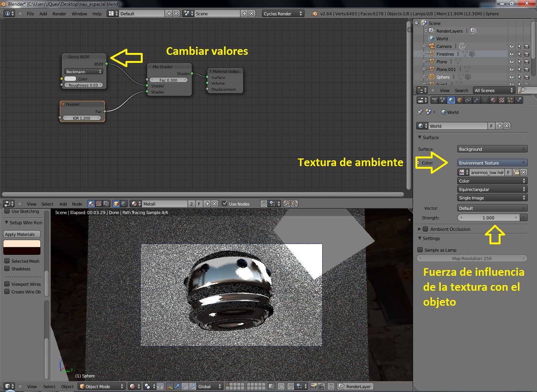Click the pin icon beside World breadcrumb
This screenshot has width=537, height=392.
[420, 112]
